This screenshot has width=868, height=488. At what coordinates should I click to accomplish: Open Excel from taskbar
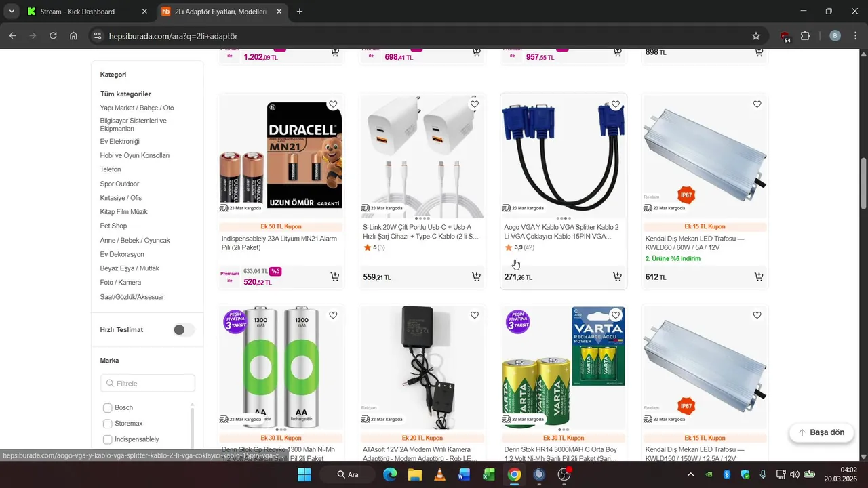tap(488, 474)
